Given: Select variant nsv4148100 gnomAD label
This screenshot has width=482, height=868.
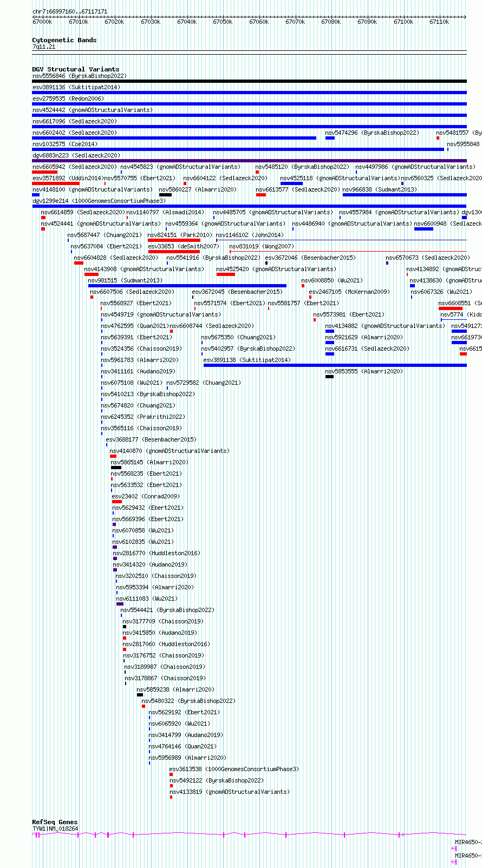Looking at the screenshot, I should (93, 189).
